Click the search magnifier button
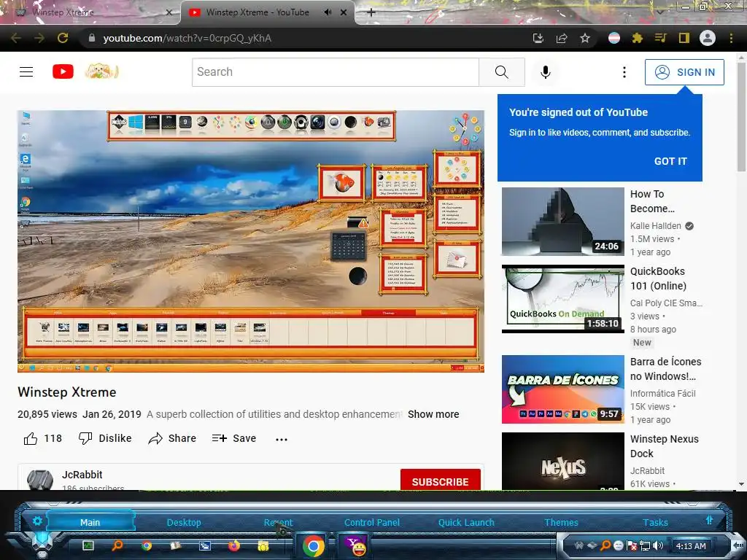The height and width of the screenshot is (560, 747). coord(502,72)
